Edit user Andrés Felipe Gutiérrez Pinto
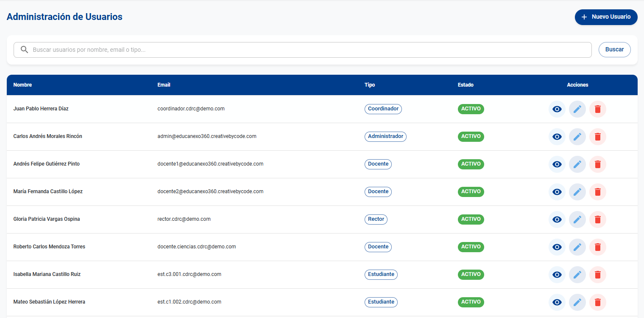The image size is (644, 318). (577, 164)
